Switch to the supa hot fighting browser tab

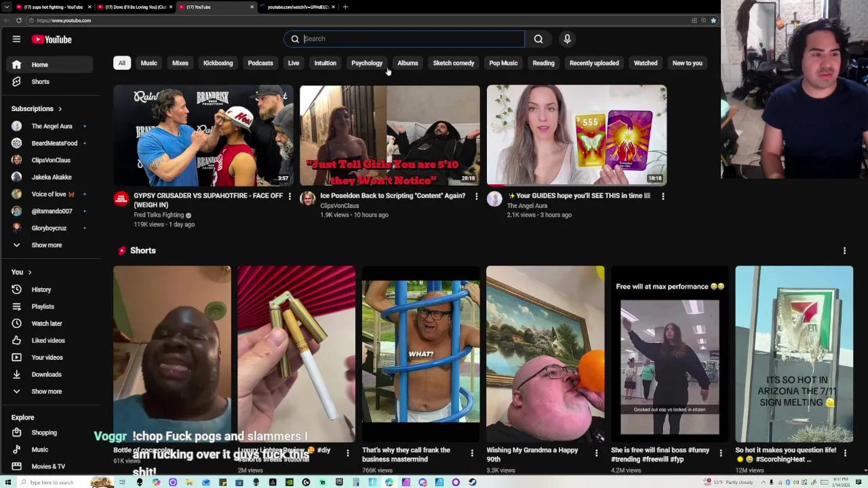point(53,7)
